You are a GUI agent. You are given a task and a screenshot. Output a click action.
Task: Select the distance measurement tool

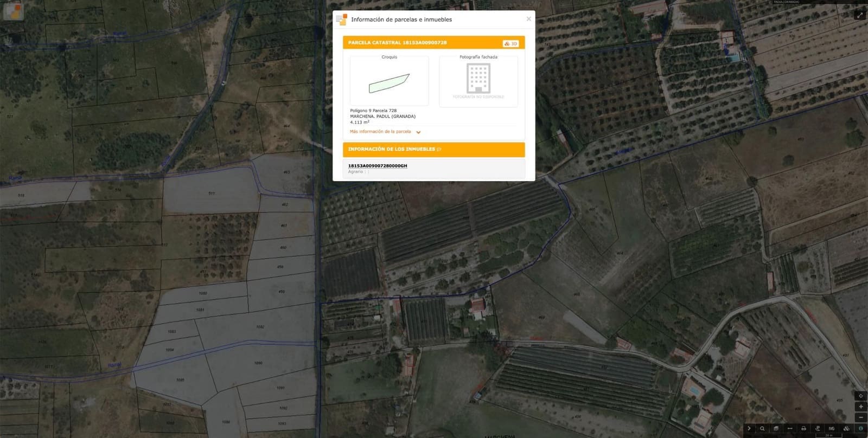(x=790, y=429)
